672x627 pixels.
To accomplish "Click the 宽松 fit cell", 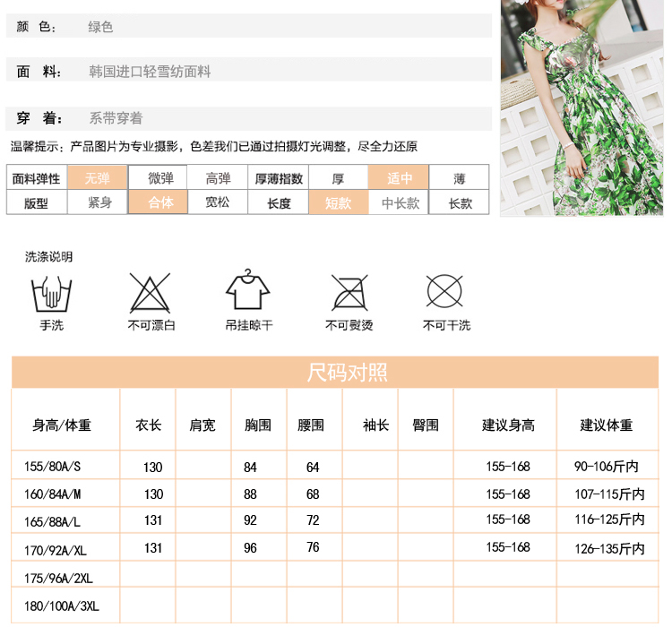I will (218, 202).
